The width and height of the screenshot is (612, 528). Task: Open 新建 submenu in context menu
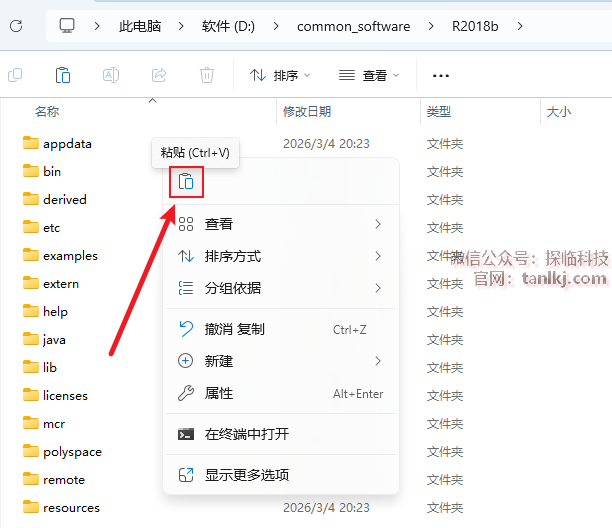[x=281, y=361]
